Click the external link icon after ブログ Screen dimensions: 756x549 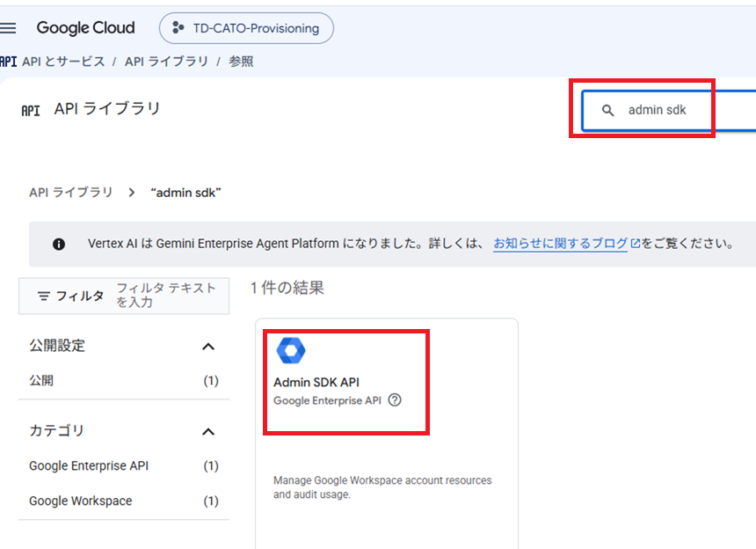point(636,244)
